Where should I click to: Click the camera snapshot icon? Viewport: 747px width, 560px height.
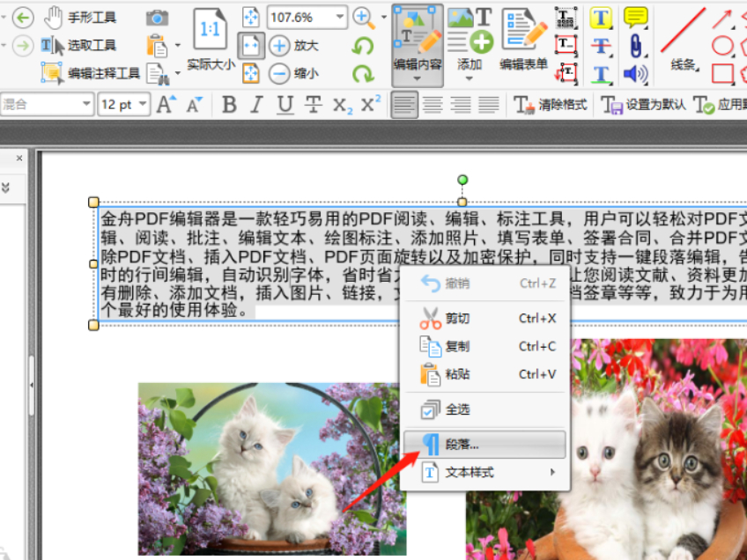pyautogui.click(x=157, y=18)
